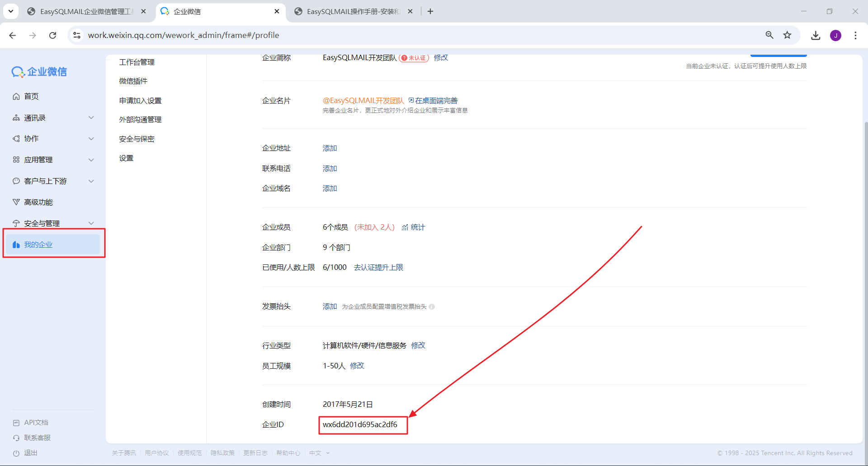Expand the 客户与上下游 section chevron
868x466 pixels.
click(91, 181)
